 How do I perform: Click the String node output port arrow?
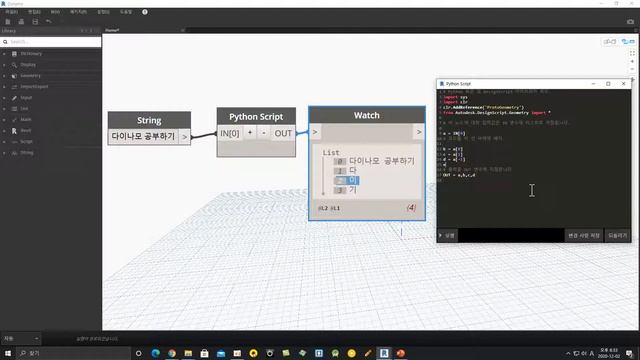184,137
